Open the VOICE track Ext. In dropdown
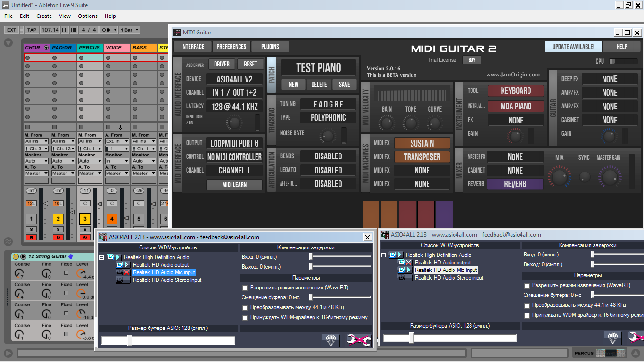 tap(117, 141)
